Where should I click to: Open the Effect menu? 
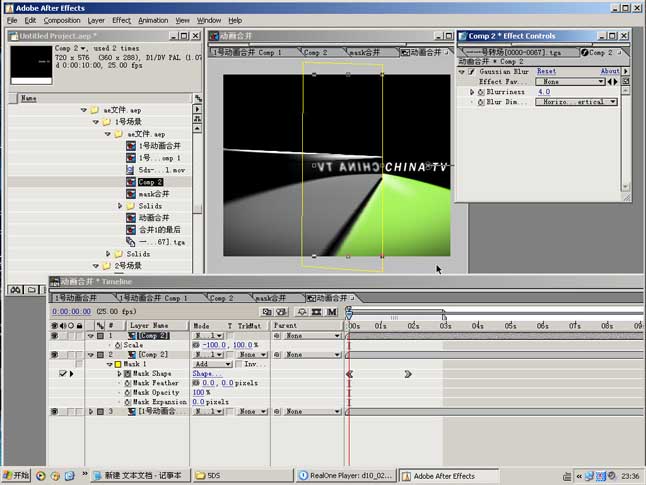pyautogui.click(x=122, y=20)
